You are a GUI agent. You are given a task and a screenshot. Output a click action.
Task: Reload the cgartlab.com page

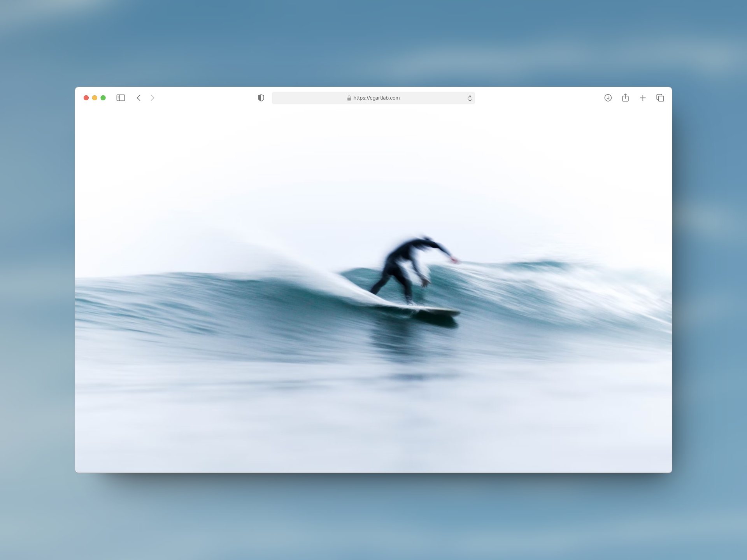coord(470,98)
